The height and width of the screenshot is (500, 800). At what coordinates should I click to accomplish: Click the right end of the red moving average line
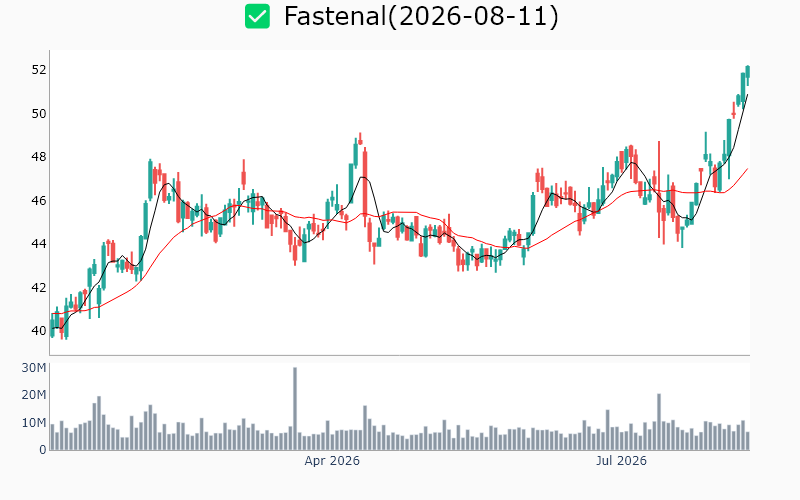(747, 168)
